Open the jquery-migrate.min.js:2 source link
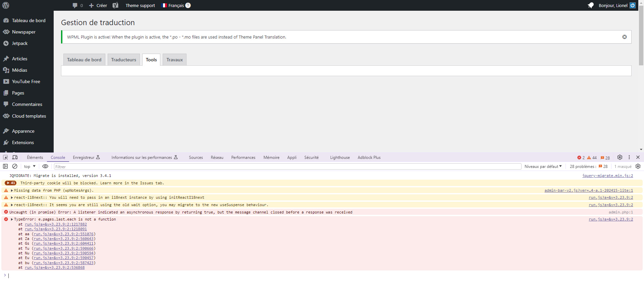The width and height of the screenshot is (644, 308). coord(607,176)
